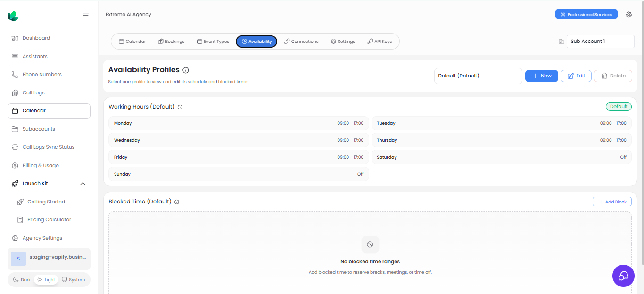Click the info icon beside Working Hours

coord(180,107)
